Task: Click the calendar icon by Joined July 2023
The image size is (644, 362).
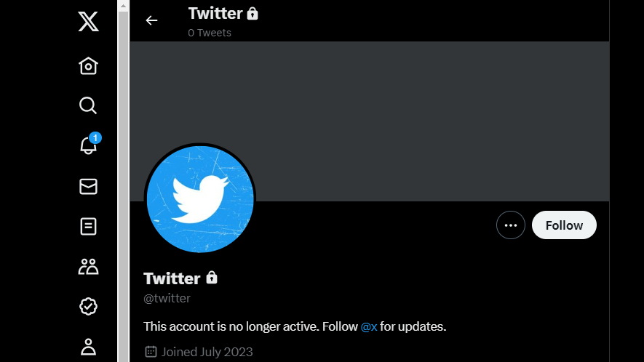Action: pyautogui.click(x=151, y=352)
